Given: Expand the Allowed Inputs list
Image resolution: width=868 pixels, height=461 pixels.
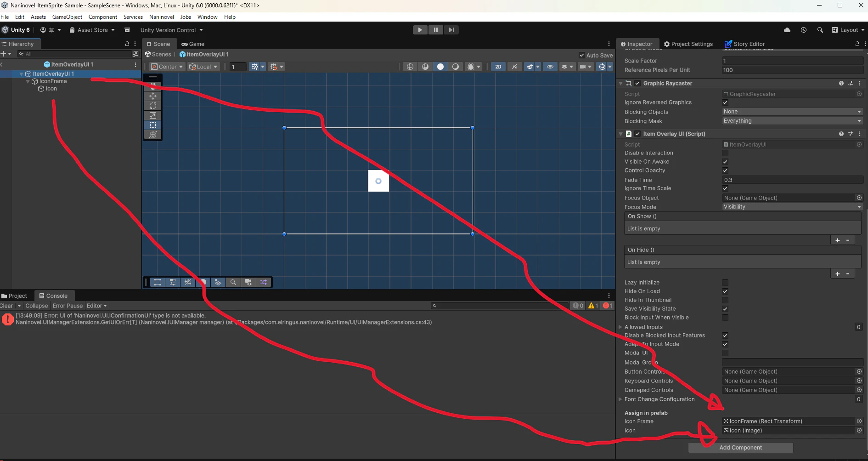Looking at the screenshot, I should 620,327.
